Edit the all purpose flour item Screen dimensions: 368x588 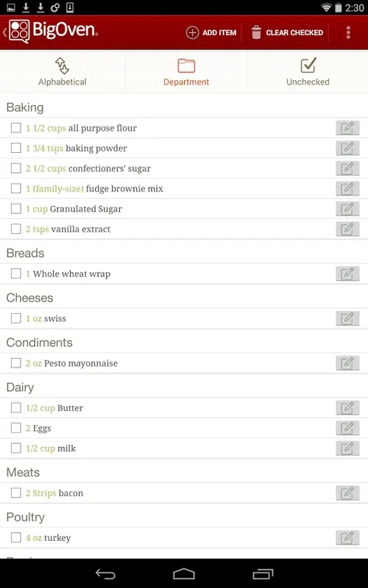(347, 128)
